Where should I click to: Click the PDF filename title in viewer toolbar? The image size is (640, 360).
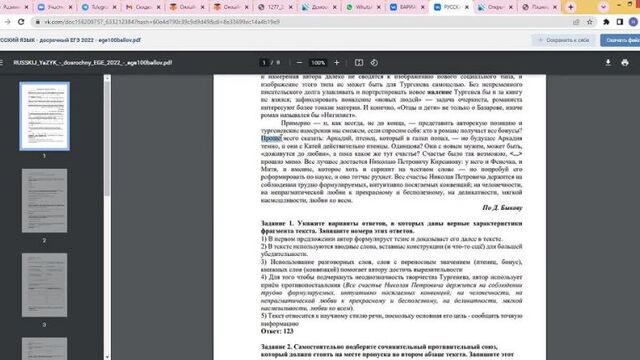(x=93, y=63)
